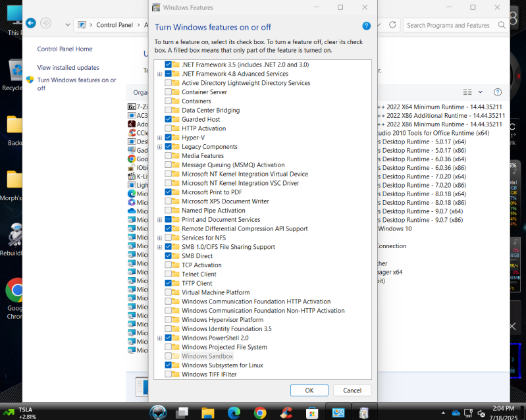Select the Windows Sandbox row

pyautogui.click(x=207, y=356)
